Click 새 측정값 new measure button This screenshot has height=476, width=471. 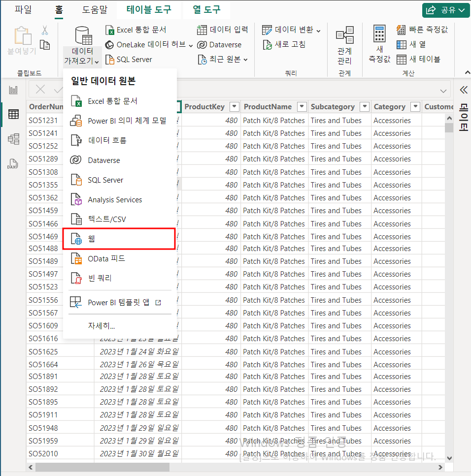click(x=379, y=44)
